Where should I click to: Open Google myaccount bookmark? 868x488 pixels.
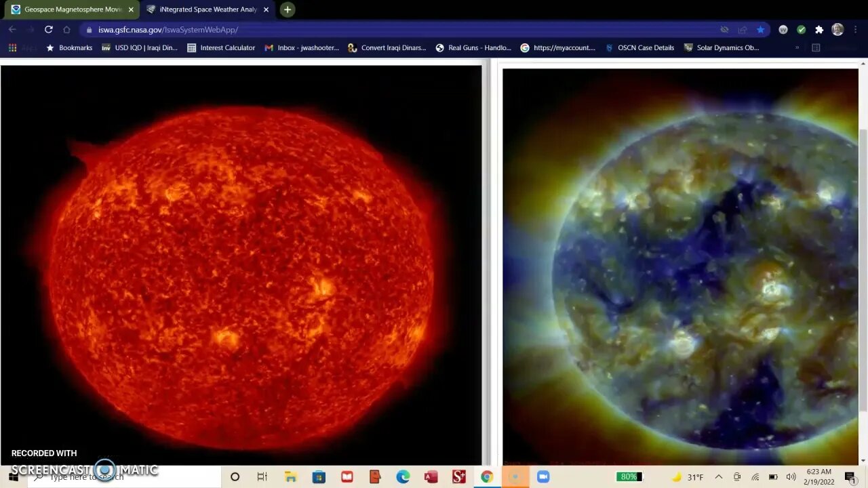point(558,48)
